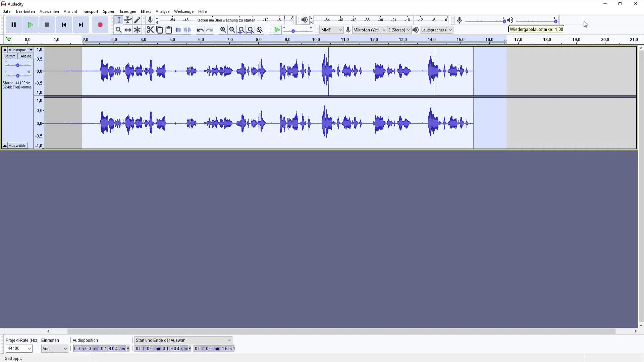This screenshot has width=644, height=362.
Task: Click the Zoom Toggle icon
Action: click(x=260, y=30)
